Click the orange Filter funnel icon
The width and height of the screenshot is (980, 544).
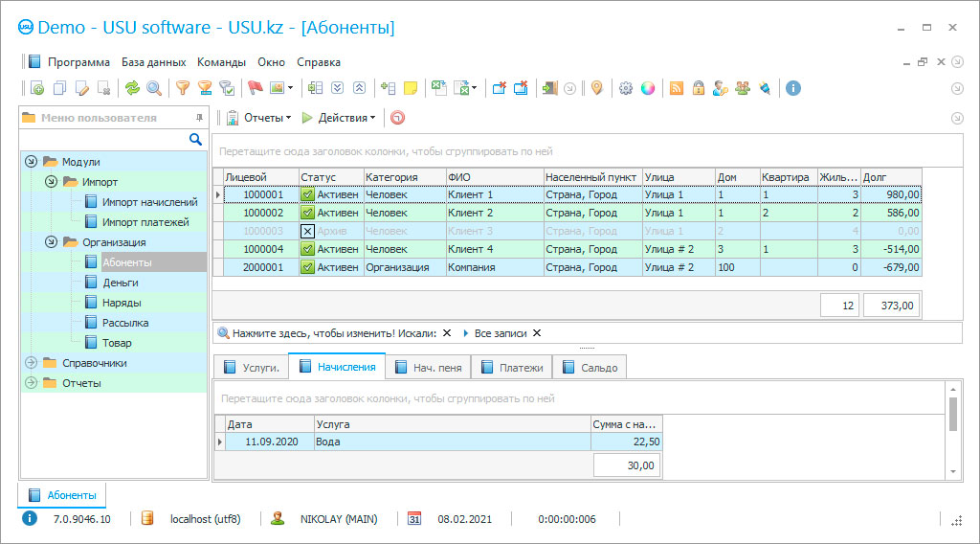183,88
